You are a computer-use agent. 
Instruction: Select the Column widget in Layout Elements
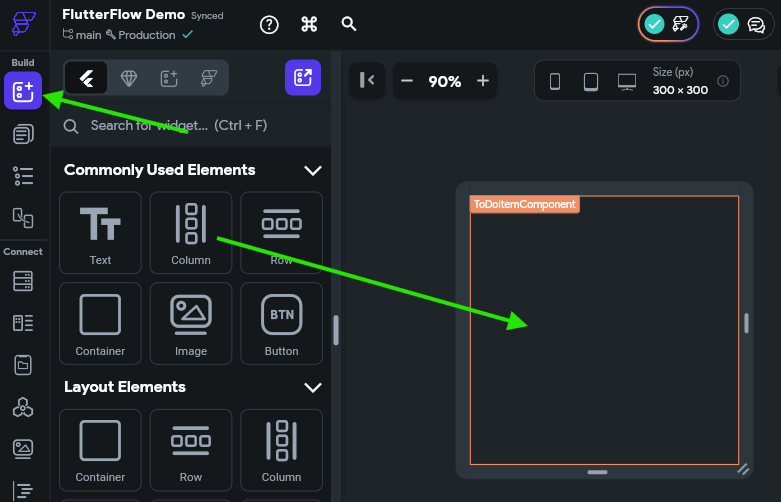point(281,450)
